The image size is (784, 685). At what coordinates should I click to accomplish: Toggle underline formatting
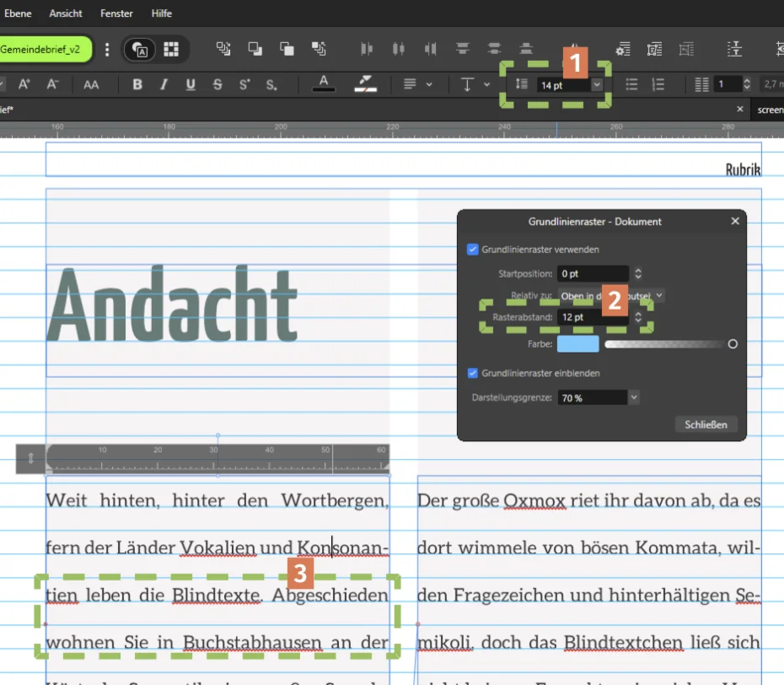(x=191, y=84)
